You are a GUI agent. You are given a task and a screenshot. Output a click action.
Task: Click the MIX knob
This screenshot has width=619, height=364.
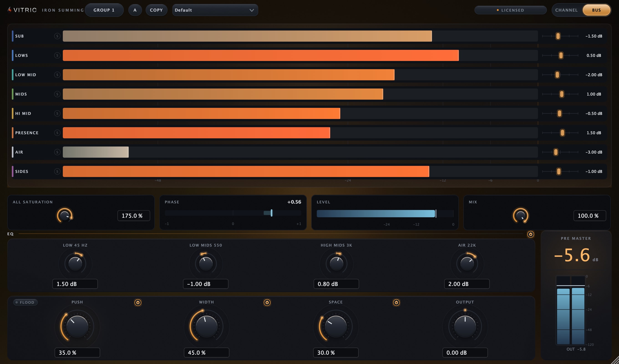(x=520, y=216)
